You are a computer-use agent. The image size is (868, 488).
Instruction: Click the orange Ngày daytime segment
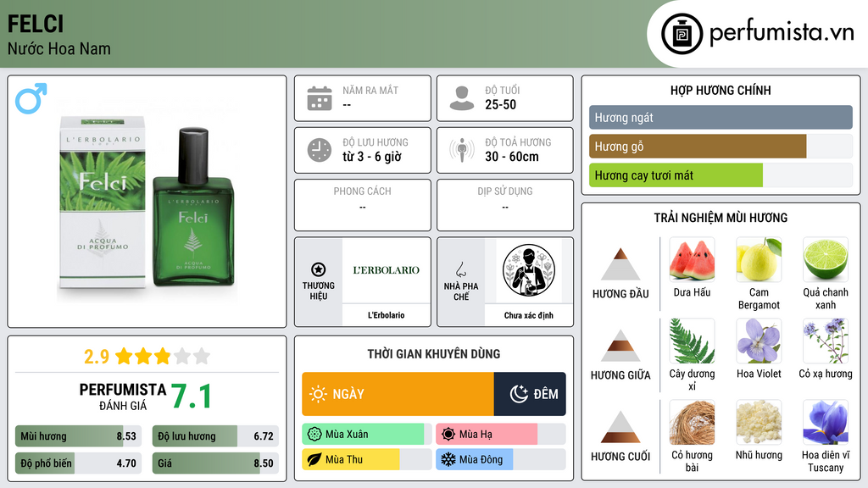398,394
